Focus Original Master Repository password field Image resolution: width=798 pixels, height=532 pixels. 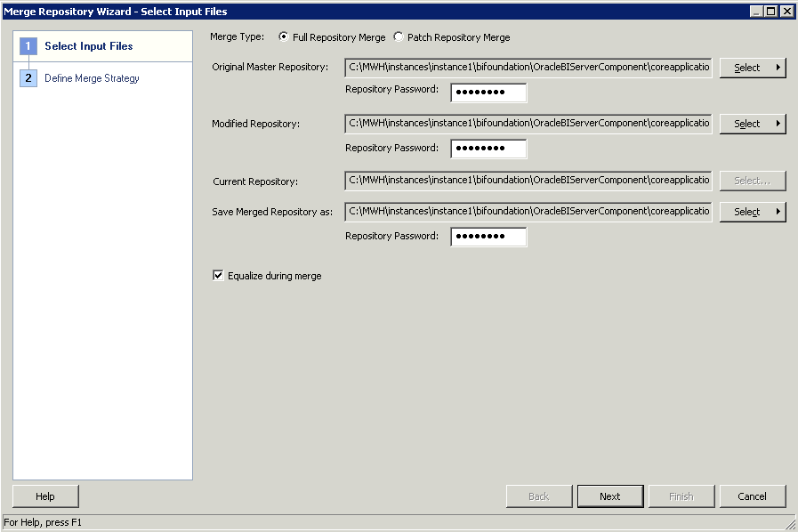[488, 93]
